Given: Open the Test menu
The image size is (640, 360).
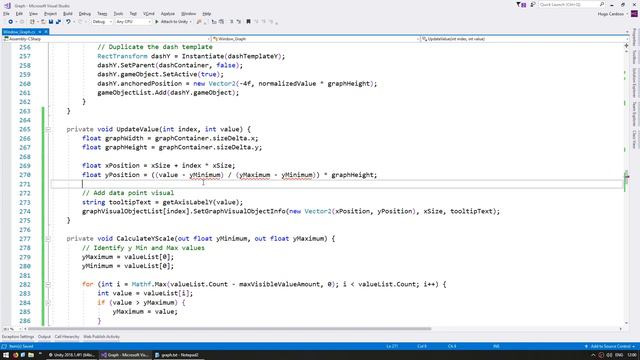Looking at the screenshot, I should point(133,14).
